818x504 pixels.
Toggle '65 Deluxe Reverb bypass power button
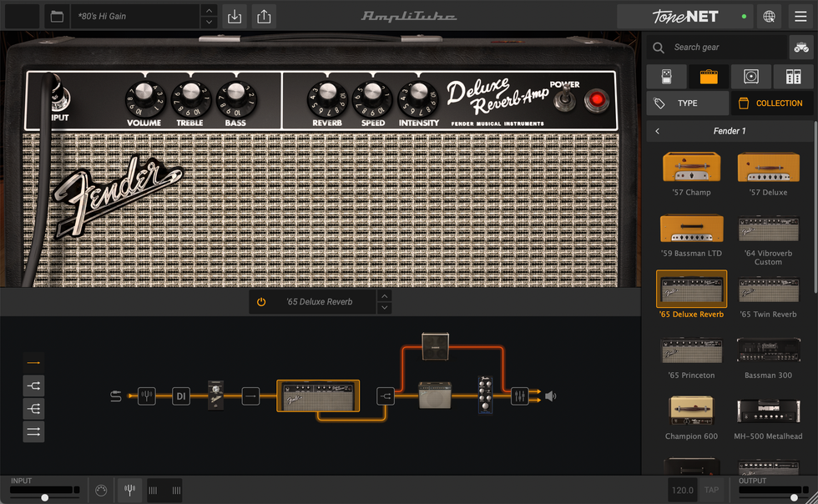261,302
